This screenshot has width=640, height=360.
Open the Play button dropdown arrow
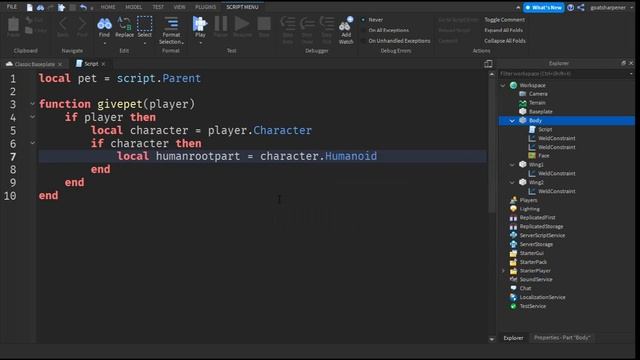pos(200,42)
